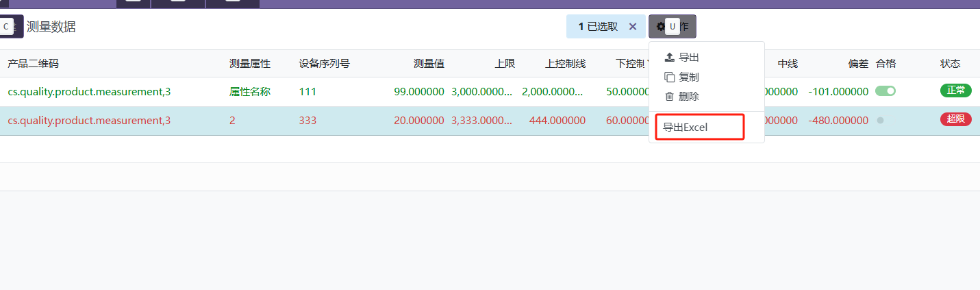This screenshot has width=980, height=290.
Task: Click the 属性名称 cell in the first row
Action: (249, 91)
